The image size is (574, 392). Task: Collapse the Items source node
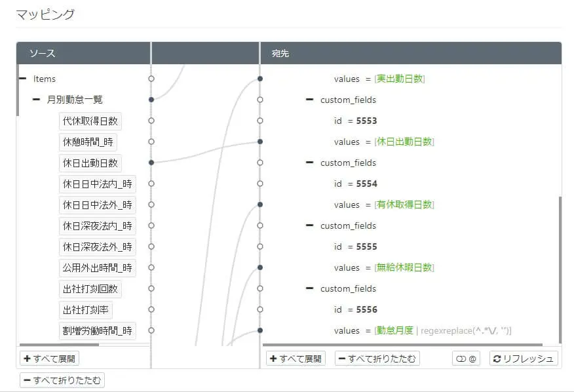coord(23,79)
